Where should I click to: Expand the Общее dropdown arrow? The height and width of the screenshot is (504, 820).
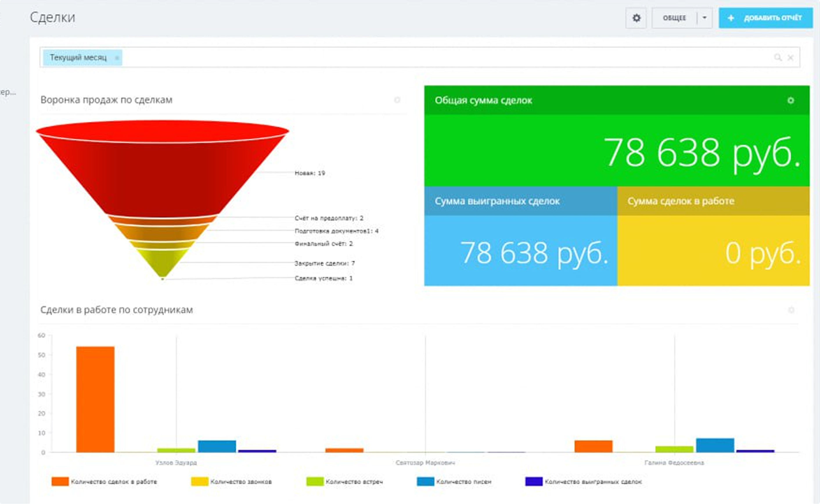point(704,18)
